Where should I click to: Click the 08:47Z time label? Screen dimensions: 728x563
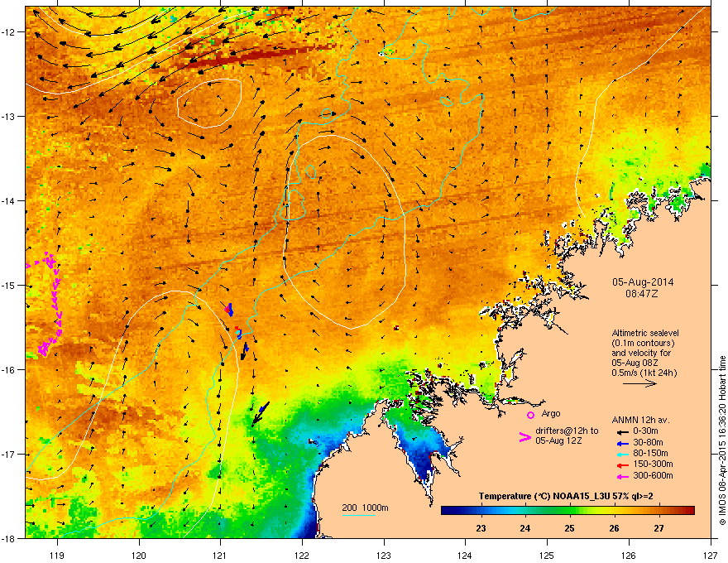pyautogui.click(x=642, y=294)
